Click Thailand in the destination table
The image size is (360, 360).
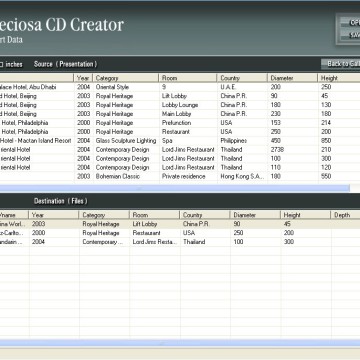[x=194, y=242]
